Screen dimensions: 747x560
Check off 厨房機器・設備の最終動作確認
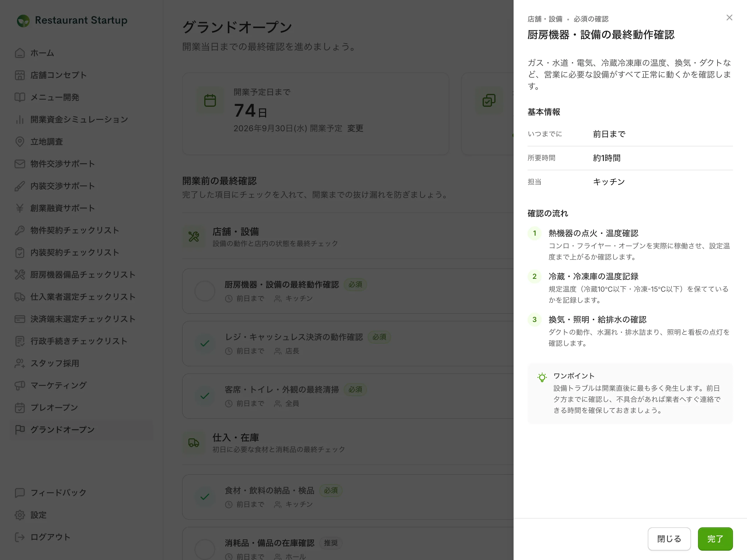point(205,291)
